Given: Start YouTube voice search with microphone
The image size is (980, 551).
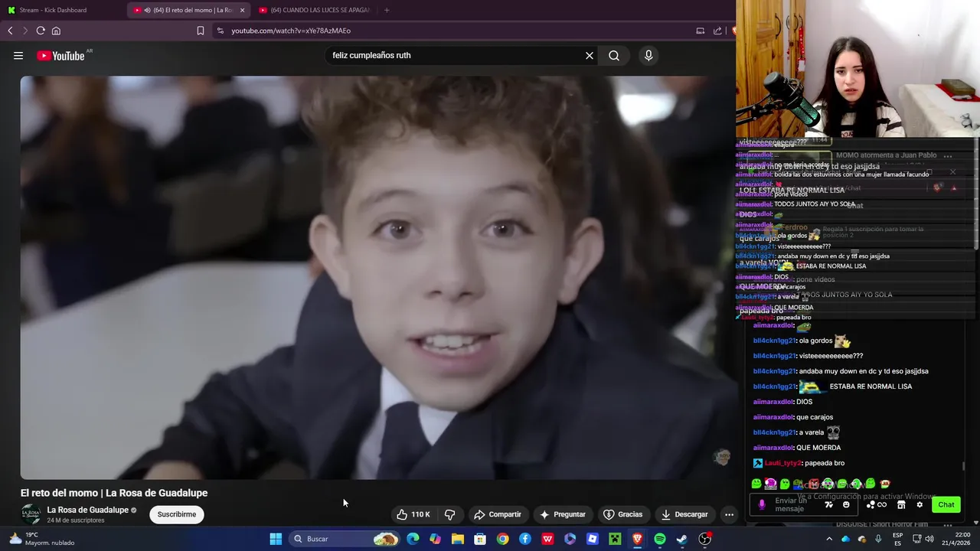Looking at the screenshot, I should pos(648,55).
